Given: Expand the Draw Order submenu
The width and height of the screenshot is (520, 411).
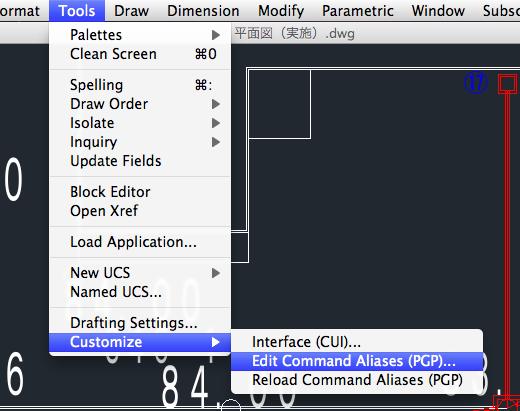Looking at the screenshot, I should coord(140,104).
